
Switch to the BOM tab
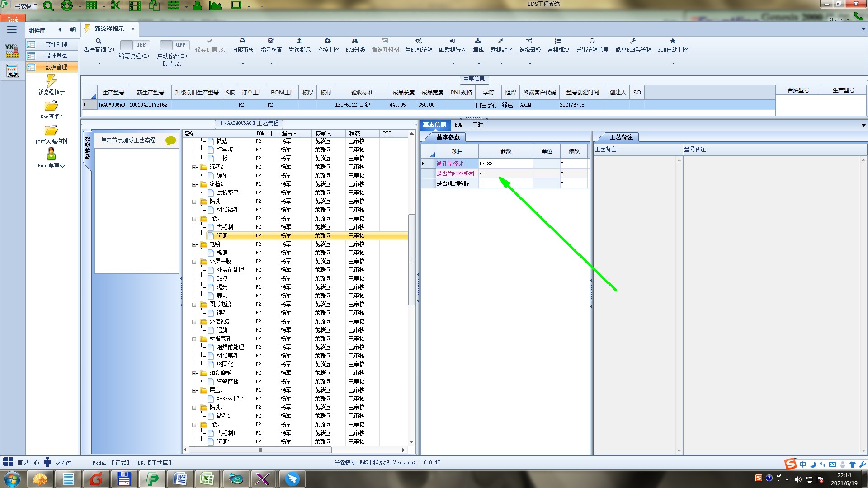(458, 125)
